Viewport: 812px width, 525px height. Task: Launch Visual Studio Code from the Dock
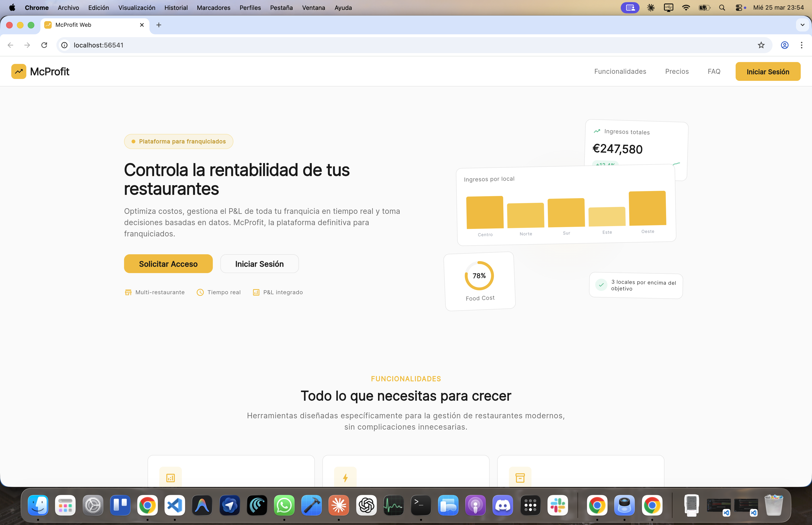175,505
